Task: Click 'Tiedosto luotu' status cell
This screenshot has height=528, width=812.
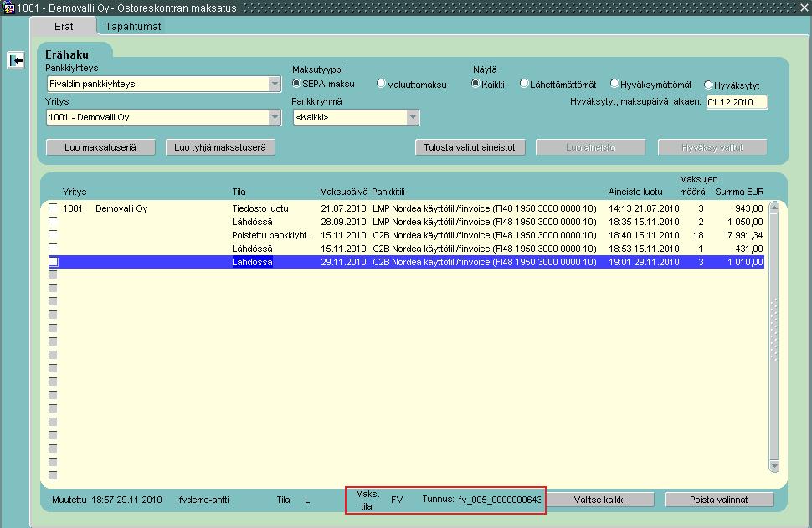Action: tap(260, 208)
